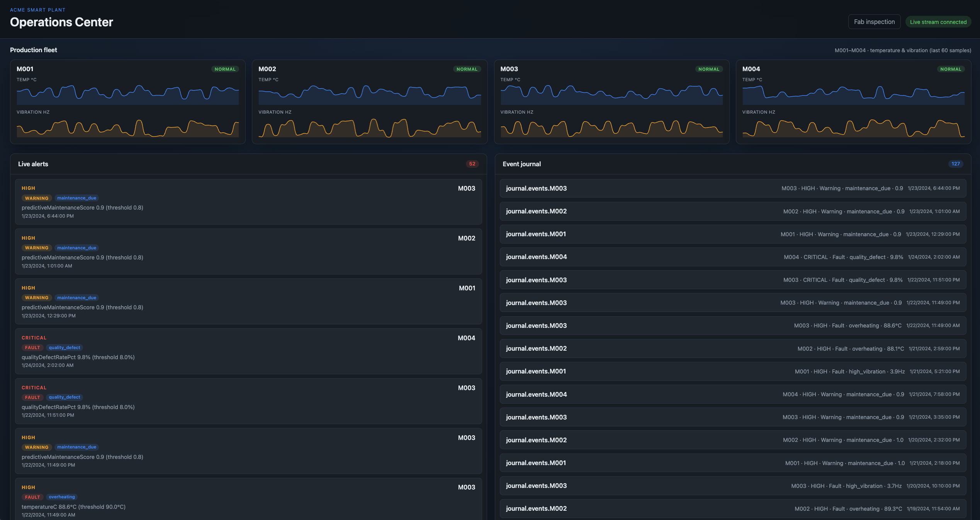Click the overheating tag in the M003 alert
Screen dimensions: 980x520
pyautogui.click(x=62, y=497)
